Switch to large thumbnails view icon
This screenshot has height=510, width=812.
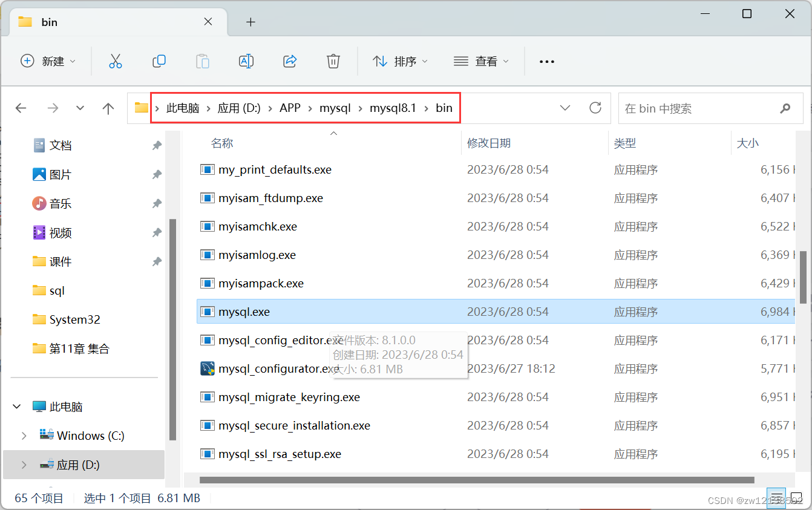pyautogui.click(x=796, y=499)
